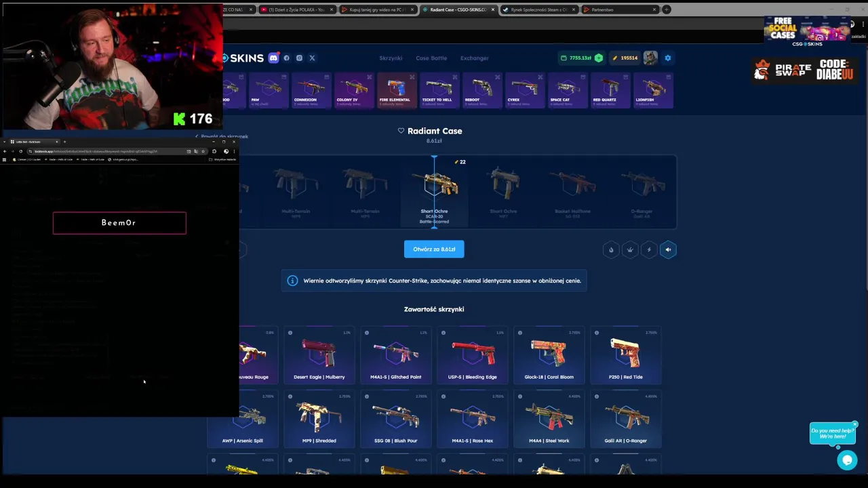The width and height of the screenshot is (868, 488).
Task: Toggle the lightning fast-open option
Action: click(649, 250)
